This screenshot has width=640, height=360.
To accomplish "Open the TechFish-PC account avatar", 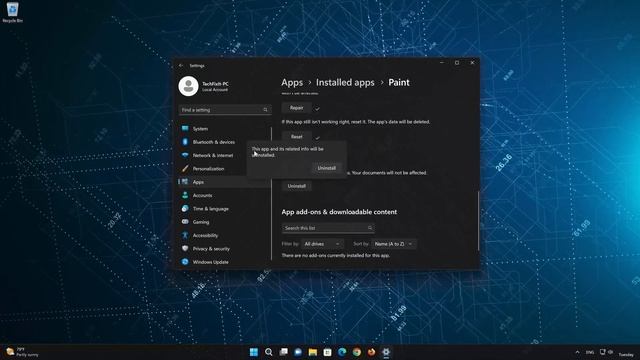I will 188,86.
